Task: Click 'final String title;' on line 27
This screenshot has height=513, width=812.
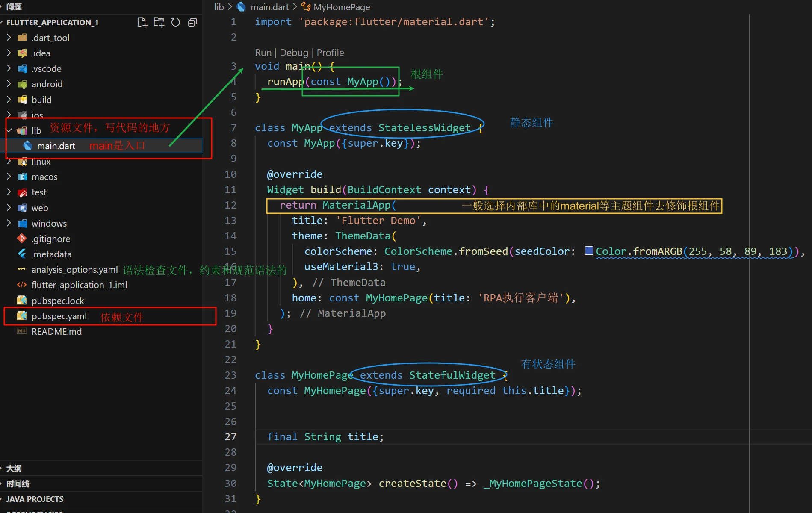Action: click(x=325, y=436)
